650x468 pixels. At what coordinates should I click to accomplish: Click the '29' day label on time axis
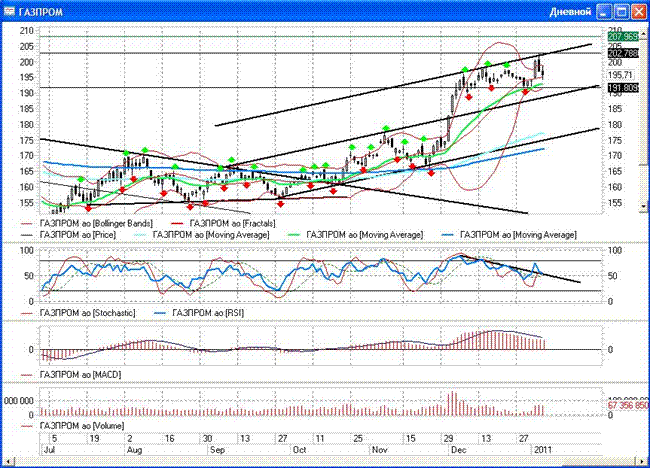tap(449, 439)
